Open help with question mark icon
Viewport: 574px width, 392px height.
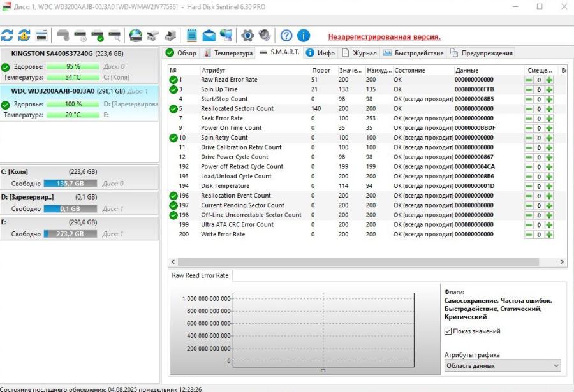tap(286, 35)
